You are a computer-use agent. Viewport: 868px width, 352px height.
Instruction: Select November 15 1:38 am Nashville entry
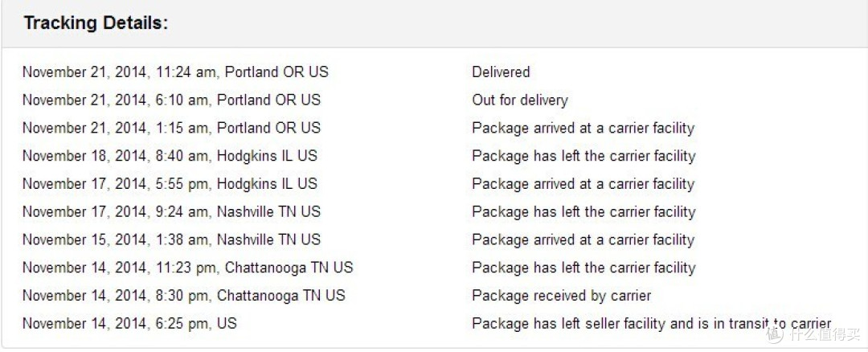pos(172,239)
